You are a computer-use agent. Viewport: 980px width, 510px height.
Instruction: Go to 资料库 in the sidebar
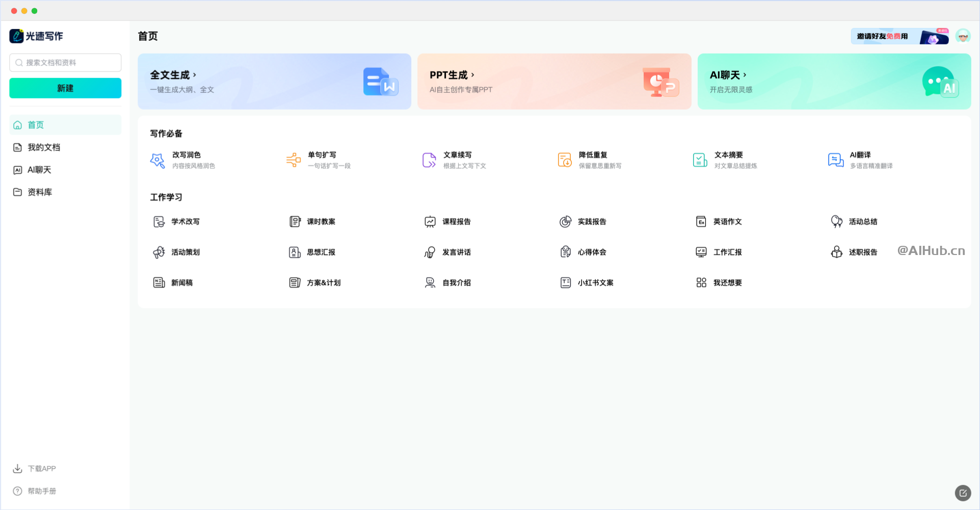coord(40,192)
